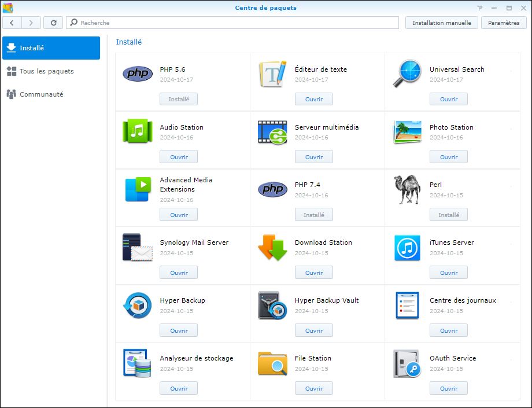Click the Advanced Media Extensions package name
532x408 pixels.
pos(186,185)
